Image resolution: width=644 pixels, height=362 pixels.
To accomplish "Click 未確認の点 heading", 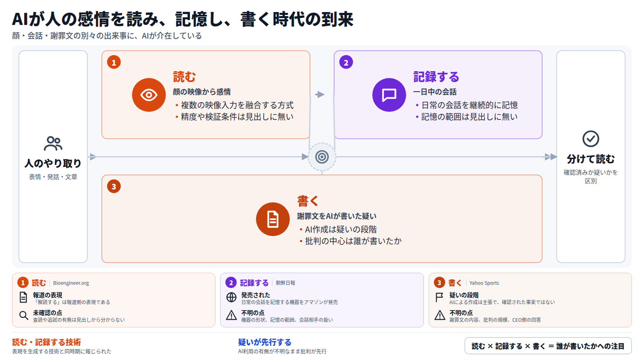I will (x=47, y=313).
